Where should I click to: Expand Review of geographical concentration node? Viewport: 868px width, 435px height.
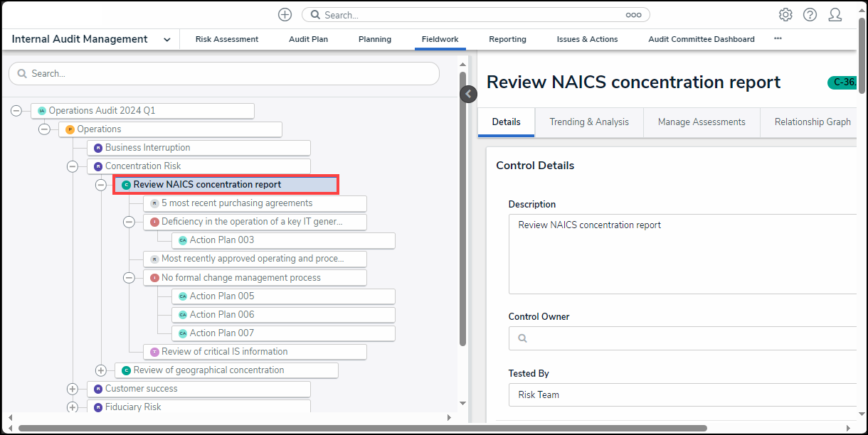pos(101,370)
